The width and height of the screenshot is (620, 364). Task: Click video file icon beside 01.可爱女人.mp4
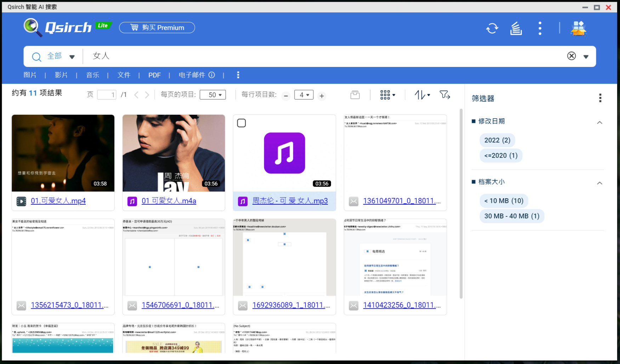[x=21, y=201]
